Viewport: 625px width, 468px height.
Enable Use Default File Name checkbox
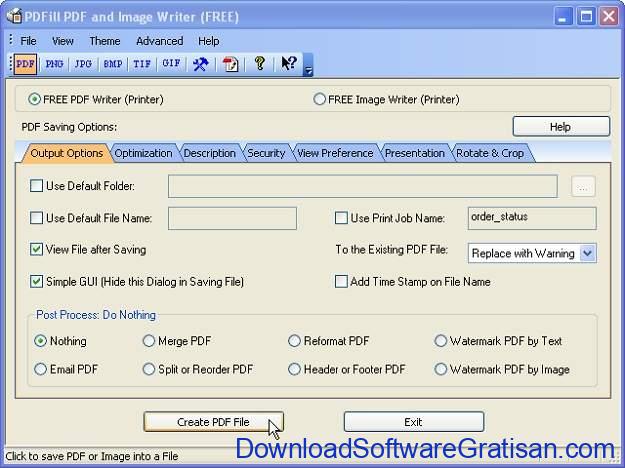pyautogui.click(x=36, y=218)
